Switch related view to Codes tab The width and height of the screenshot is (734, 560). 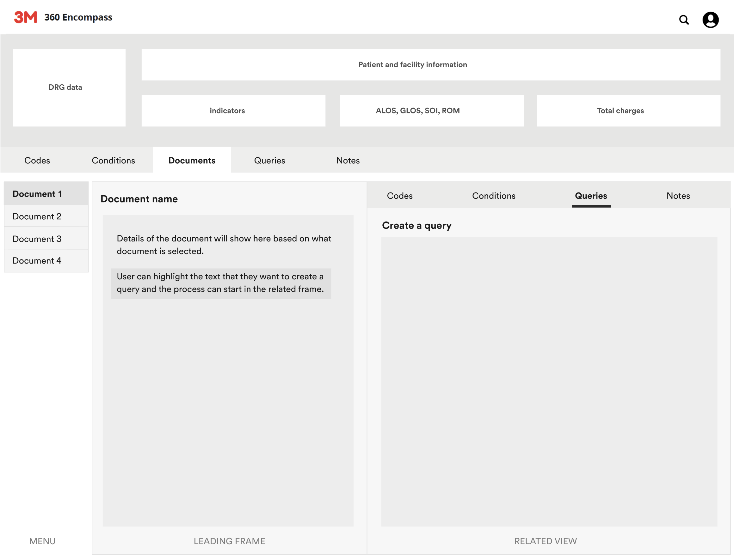click(399, 196)
